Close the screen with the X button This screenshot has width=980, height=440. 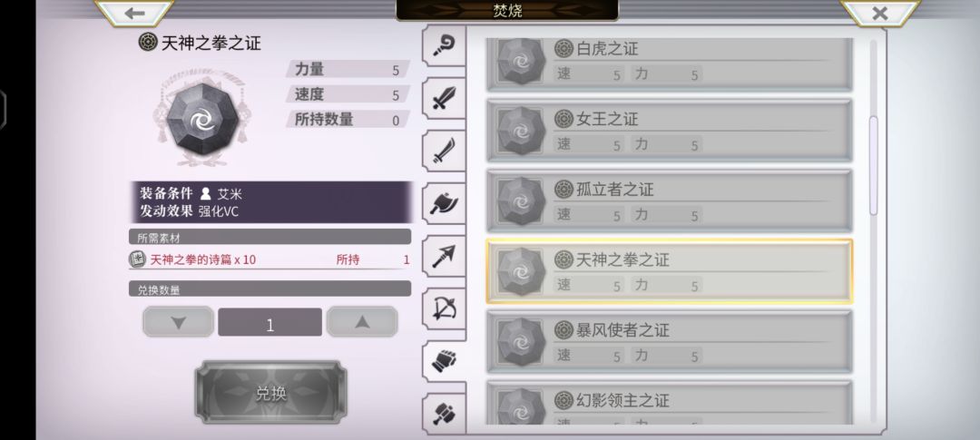(880, 13)
